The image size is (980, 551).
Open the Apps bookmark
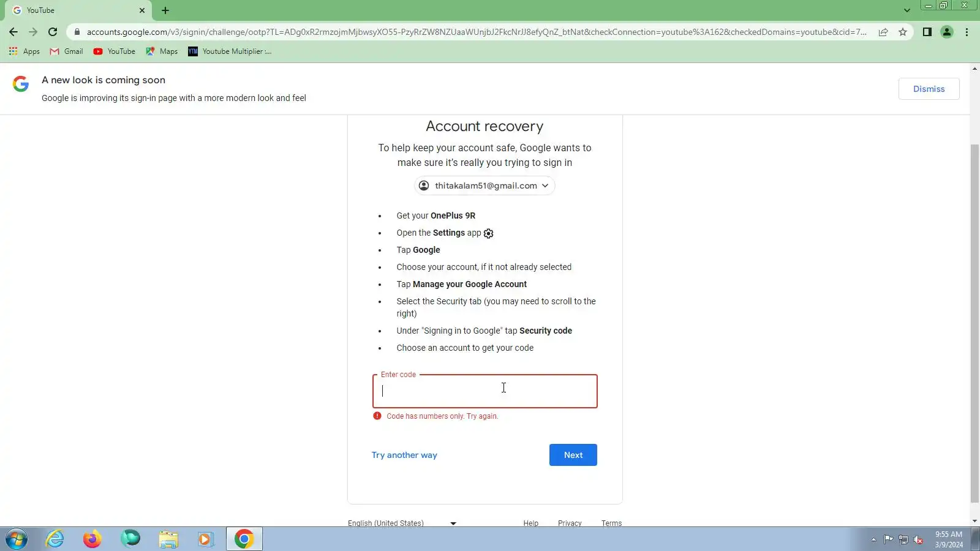(24, 51)
